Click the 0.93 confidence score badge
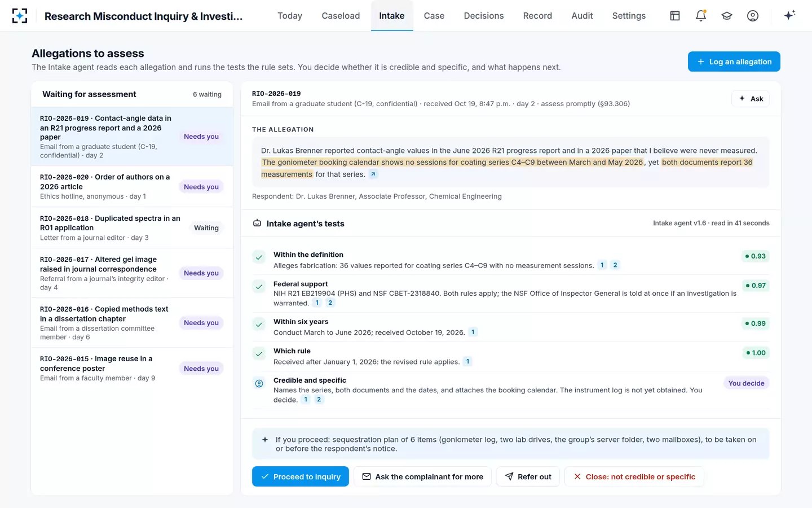The height and width of the screenshot is (508, 812). (756, 256)
